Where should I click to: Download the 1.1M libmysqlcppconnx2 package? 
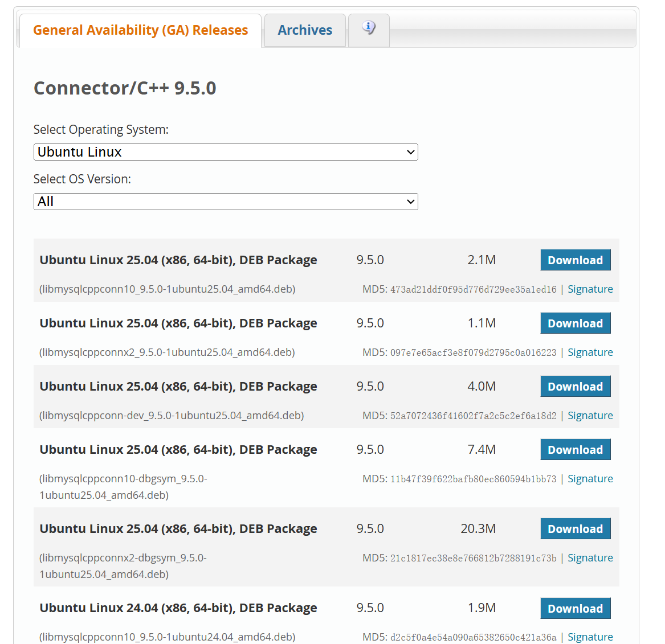coord(575,323)
